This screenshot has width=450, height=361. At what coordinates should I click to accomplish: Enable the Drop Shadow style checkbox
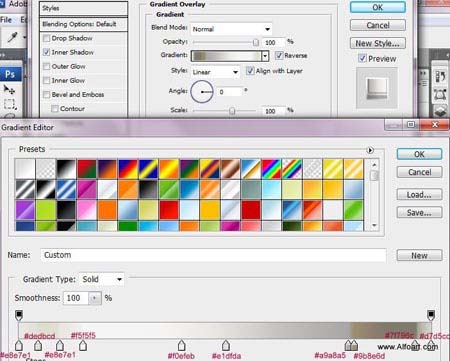pyautogui.click(x=47, y=38)
